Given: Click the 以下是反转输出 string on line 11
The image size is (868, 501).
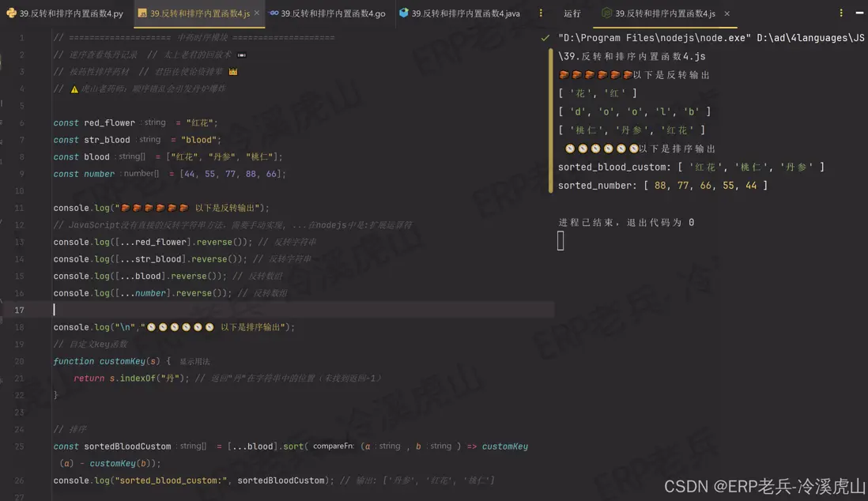Looking at the screenshot, I should [x=186, y=208].
